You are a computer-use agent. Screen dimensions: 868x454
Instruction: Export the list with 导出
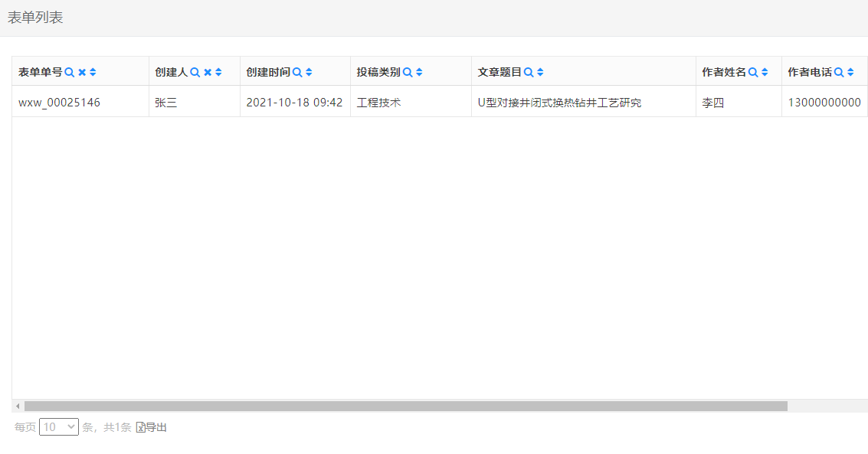[x=152, y=427]
